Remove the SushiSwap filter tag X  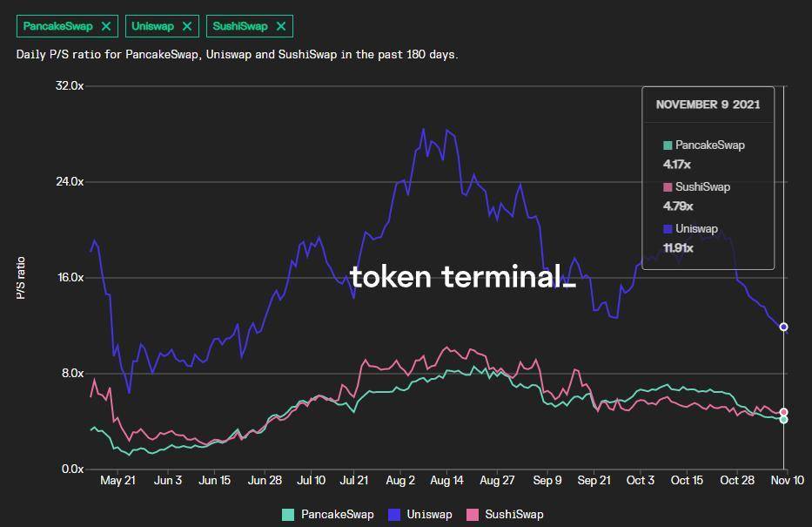[281, 26]
